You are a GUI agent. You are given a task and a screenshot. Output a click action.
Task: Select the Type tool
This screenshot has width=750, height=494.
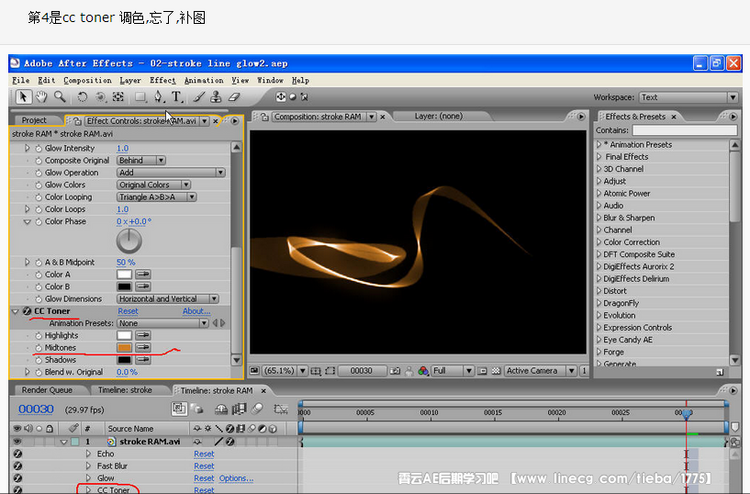pyautogui.click(x=177, y=97)
